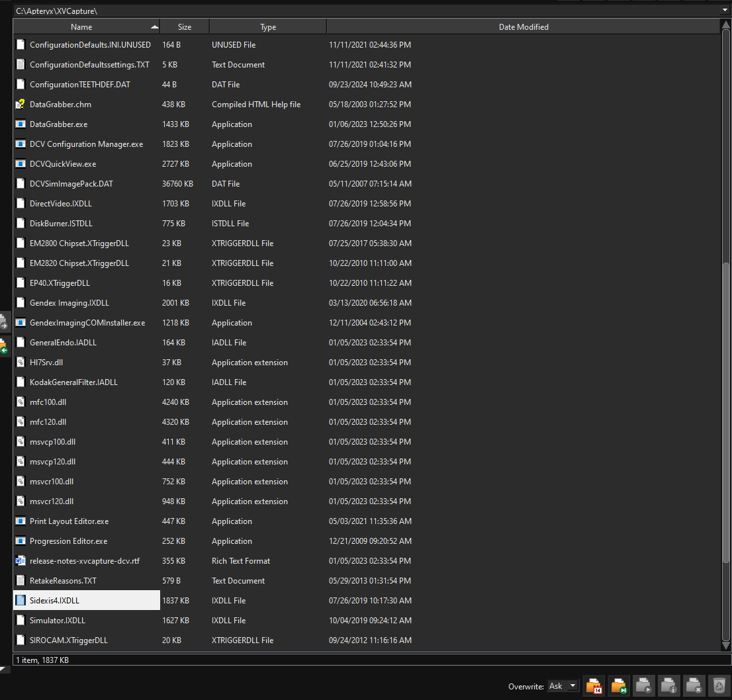
Task: Click the gear file icon beside Hl7Srv.dll
Action: click(20, 362)
